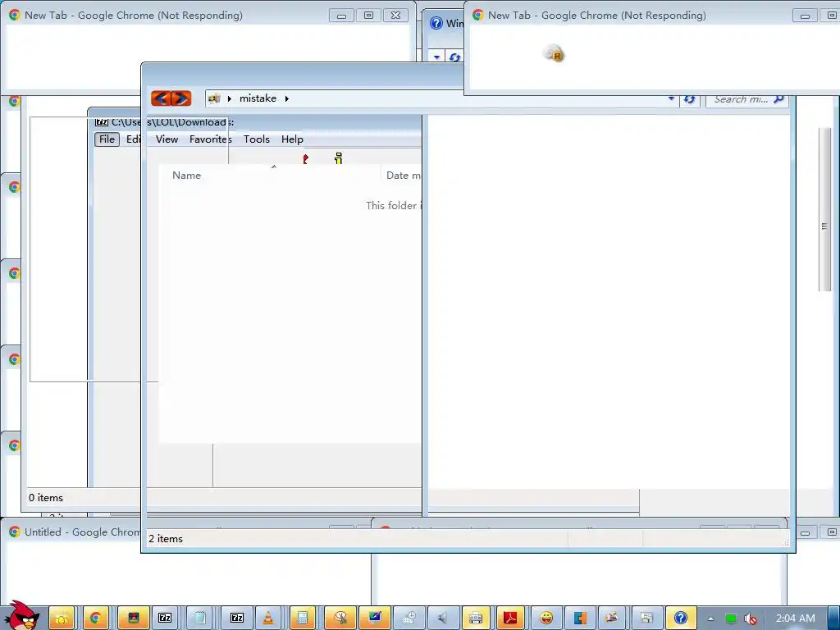Click the blue Help icon in the Windows Help window title

click(436, 23)
